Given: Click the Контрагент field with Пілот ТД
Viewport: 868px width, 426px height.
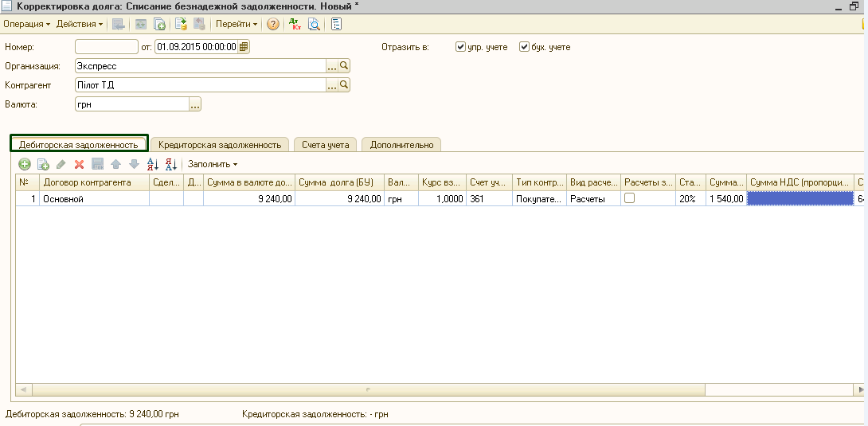Looking at the screenshot, I should 201,85.
